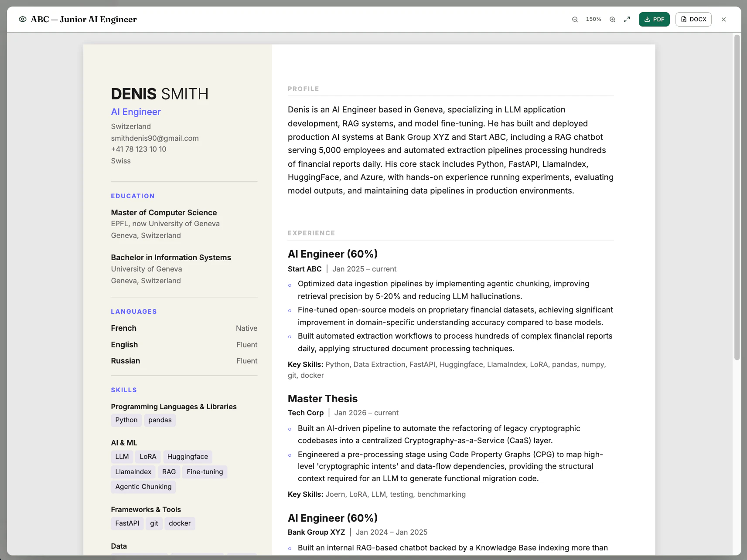This screenshot has height=560, width=747.
Task: Click the 'Agentic Chunking' skill tag
Action: [143, 487]
